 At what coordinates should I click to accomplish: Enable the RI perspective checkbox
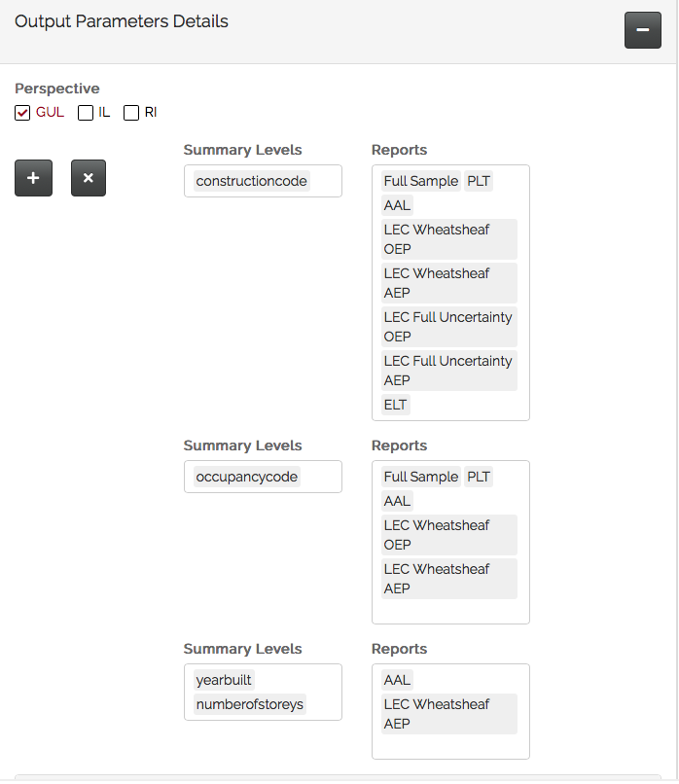(131, 113)
